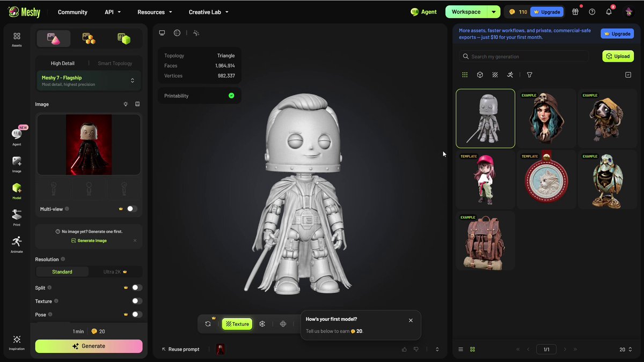Click the globe environment icon in viewport
Viewport: 644px width, 362px height.
pos(177,33)
